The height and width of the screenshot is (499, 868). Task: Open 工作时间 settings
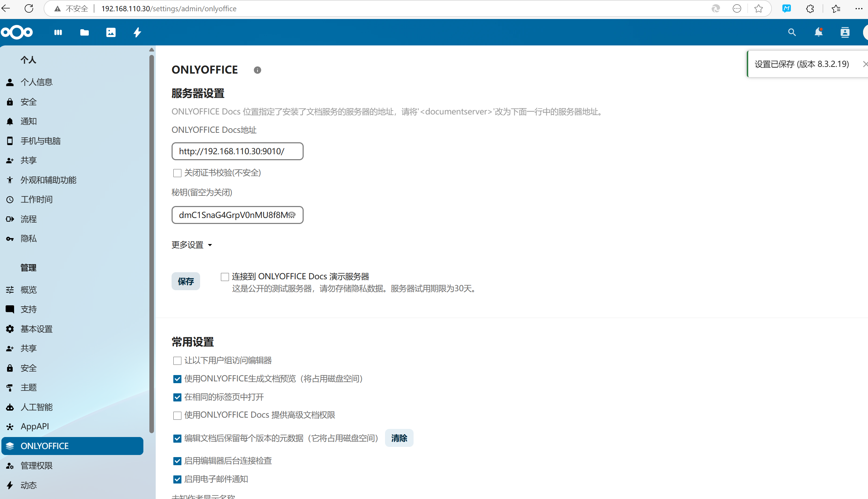point(72,200)
